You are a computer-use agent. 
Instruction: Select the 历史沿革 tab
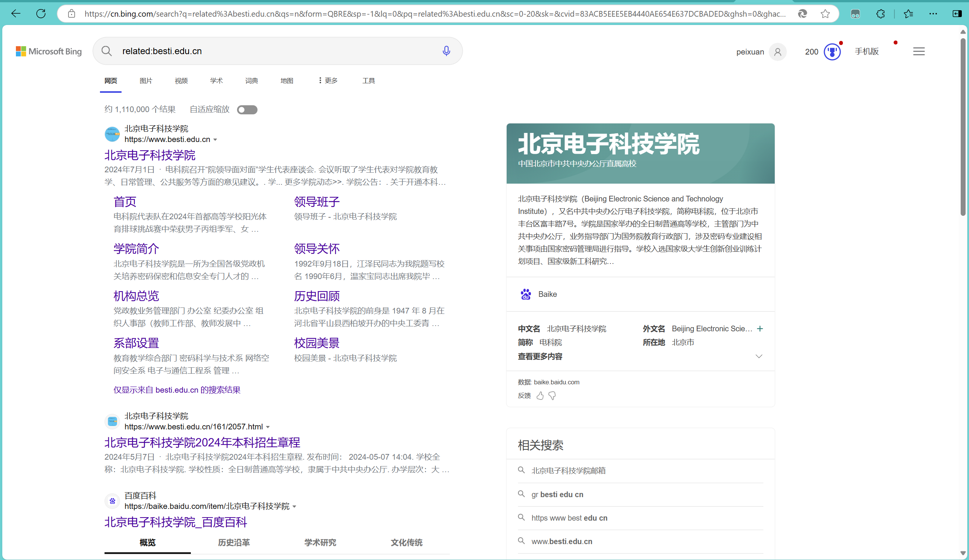[x=234, y=543]
